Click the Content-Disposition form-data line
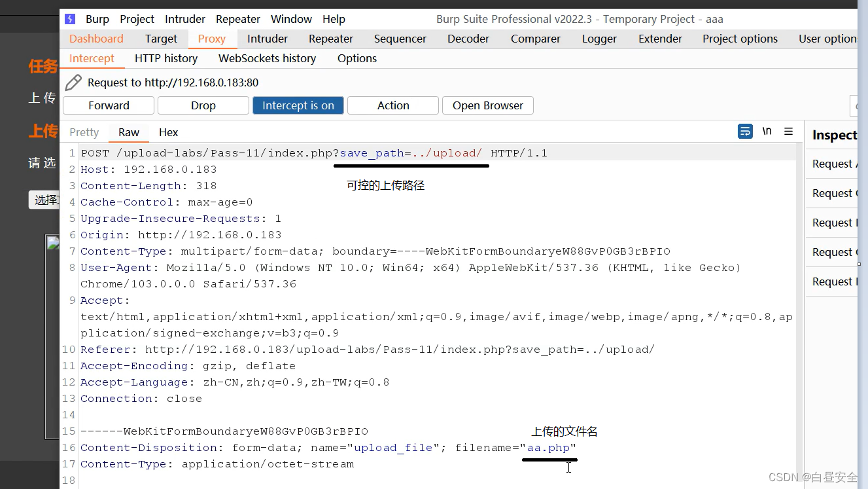This screenshot has height=489, width=868. click(328, 448)
